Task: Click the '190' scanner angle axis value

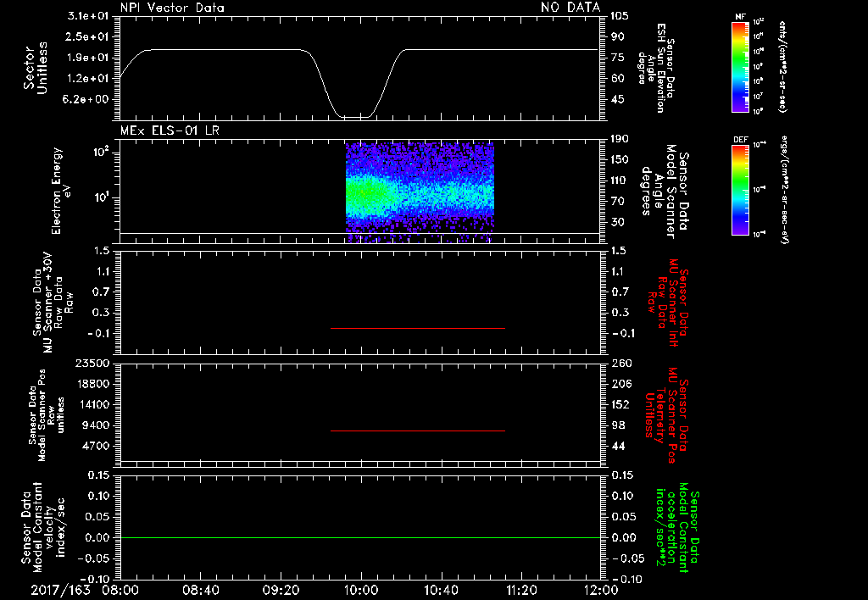Action: (620, 139)
